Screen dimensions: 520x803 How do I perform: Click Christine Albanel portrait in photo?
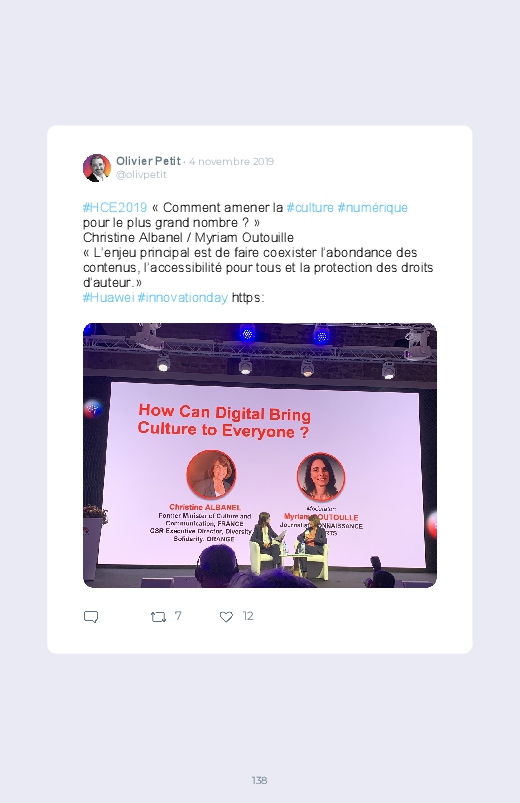(211, 475)
